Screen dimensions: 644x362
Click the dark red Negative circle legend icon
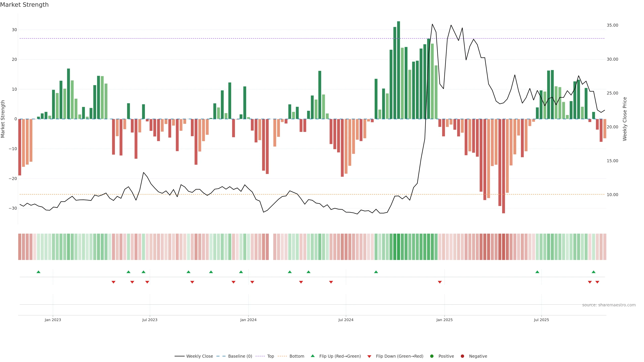click(x=462, y=356)
